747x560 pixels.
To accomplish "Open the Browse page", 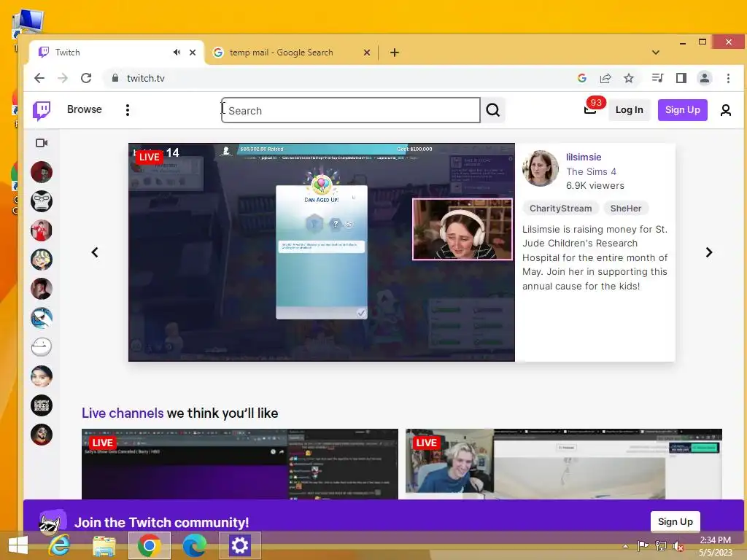I will coord(85,109).
